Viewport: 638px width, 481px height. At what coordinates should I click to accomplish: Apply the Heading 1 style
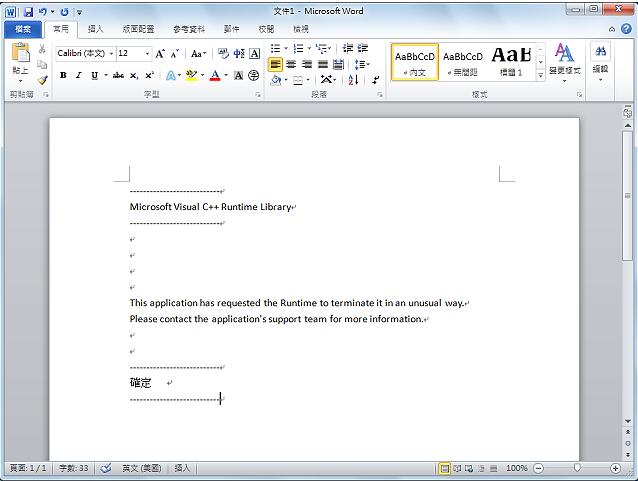click(511, 62)
